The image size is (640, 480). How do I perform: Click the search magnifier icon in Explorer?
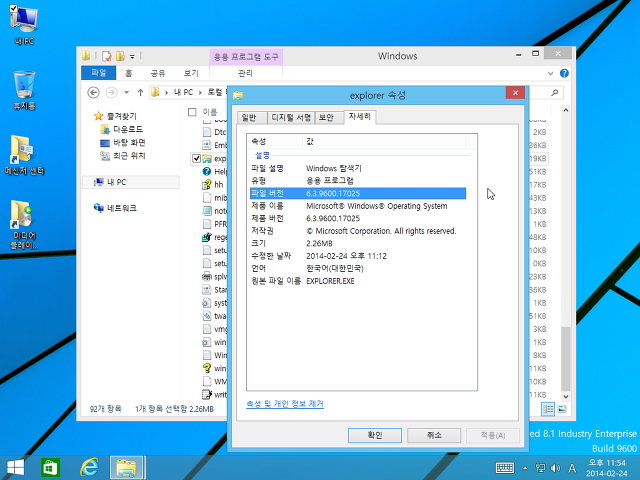pos(554,93)
